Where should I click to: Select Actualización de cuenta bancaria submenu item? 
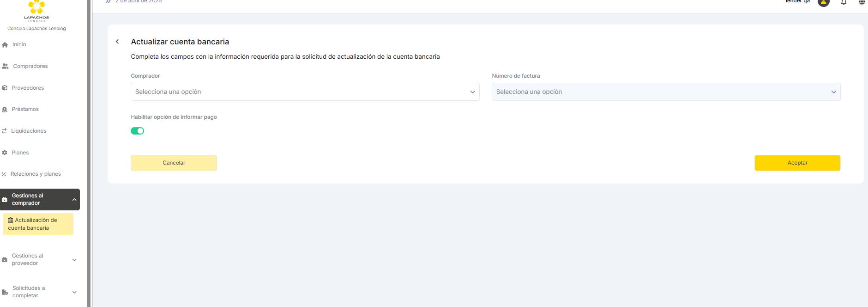click(x=38, y=224)
